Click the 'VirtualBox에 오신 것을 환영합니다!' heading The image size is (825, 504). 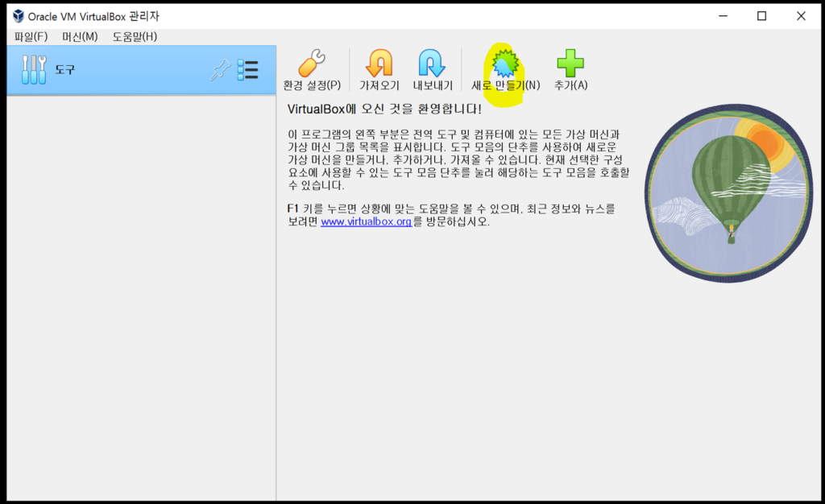pyautogui.click(x=384, y=109)
